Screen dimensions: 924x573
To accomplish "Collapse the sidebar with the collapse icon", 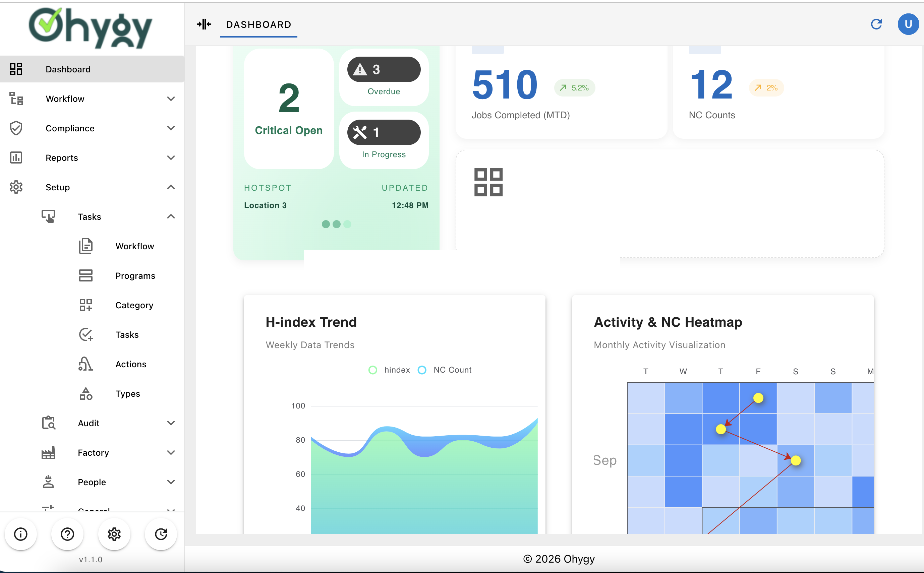I will [204, 24].
